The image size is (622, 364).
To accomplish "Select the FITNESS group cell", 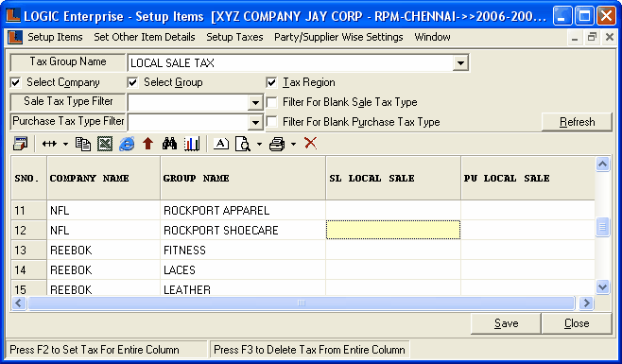I will 243,251.
